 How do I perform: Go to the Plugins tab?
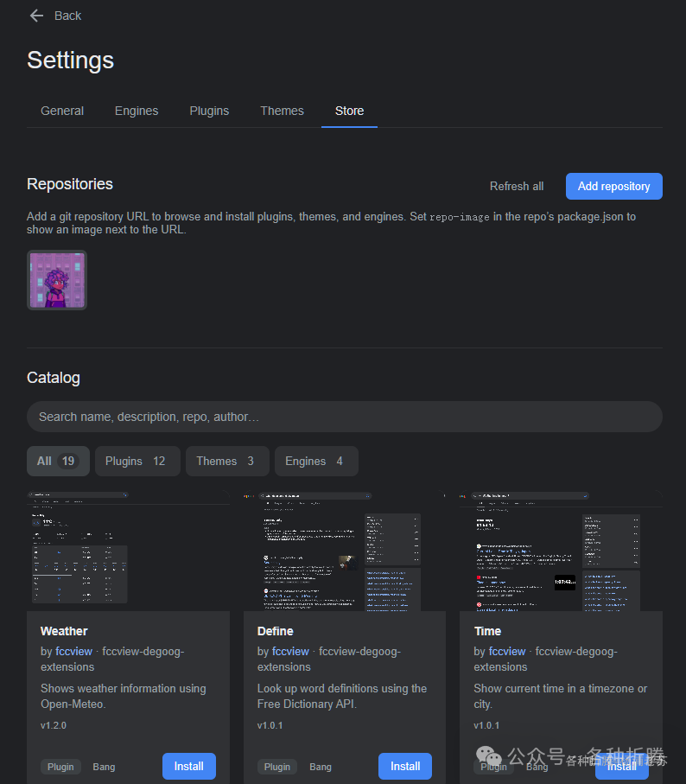coord(209,111)
